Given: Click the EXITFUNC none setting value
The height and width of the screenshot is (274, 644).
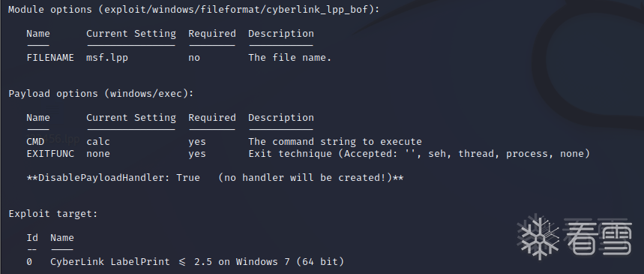Looking at the screenshot, I should click(x=98, y=154).
